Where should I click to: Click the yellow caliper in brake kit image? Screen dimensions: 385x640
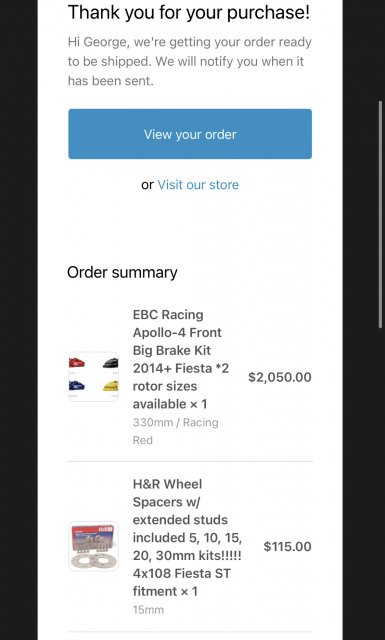pos(111,386)
